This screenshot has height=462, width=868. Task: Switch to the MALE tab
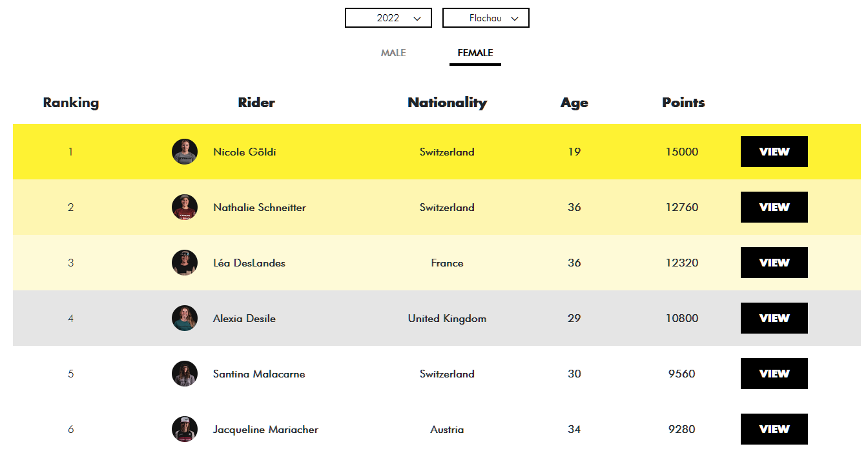pos(393,53)
